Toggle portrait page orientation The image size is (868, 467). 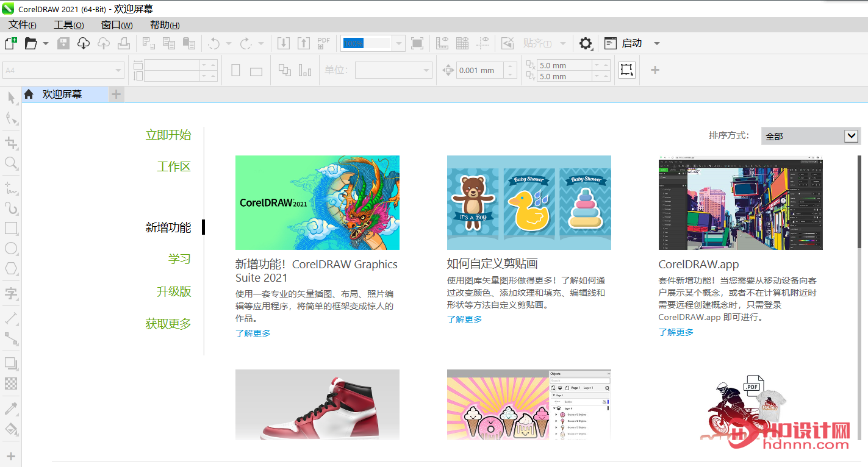click(x=236, y=71)
